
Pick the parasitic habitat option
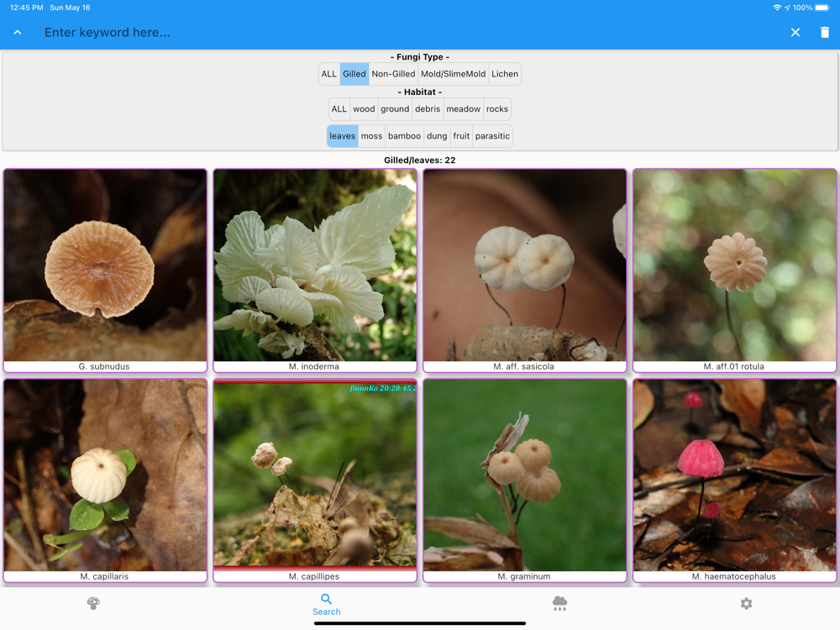pos(492,136)
